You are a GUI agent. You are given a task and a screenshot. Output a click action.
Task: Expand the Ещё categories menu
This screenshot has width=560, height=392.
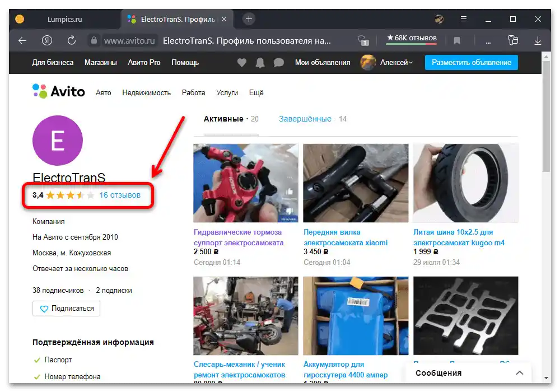256,93
